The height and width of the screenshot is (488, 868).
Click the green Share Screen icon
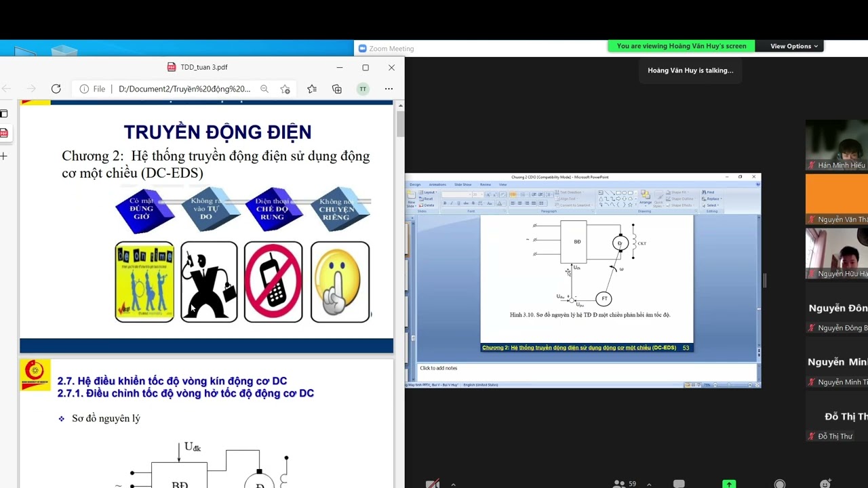729,484
